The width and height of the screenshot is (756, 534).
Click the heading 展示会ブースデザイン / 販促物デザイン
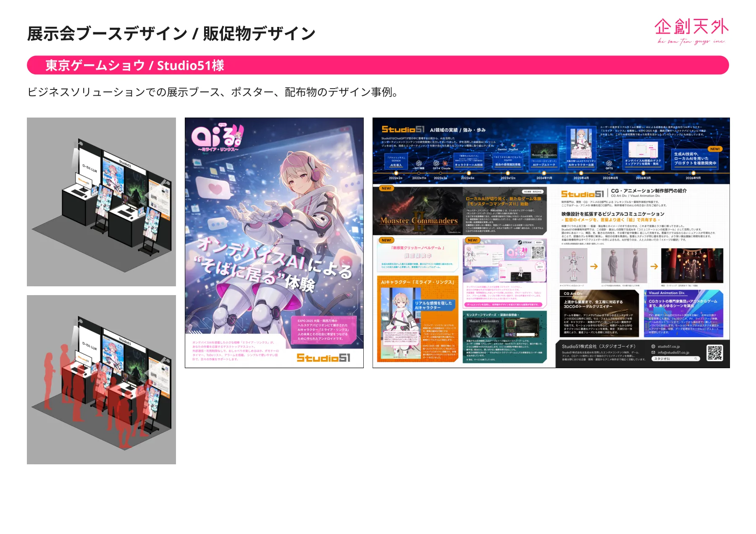point(171,34)
